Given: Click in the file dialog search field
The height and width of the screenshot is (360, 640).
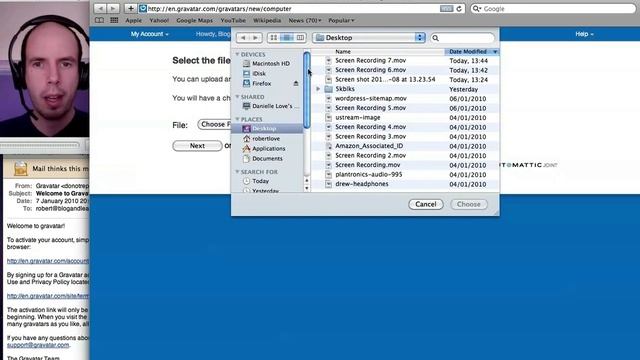Looking at the screenshot, I should click(x=462, y=38).
